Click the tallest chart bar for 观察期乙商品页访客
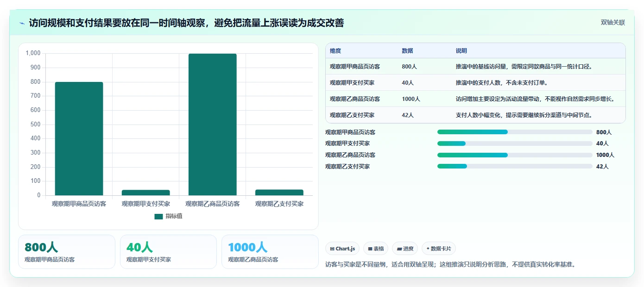 tap(213, 125)
